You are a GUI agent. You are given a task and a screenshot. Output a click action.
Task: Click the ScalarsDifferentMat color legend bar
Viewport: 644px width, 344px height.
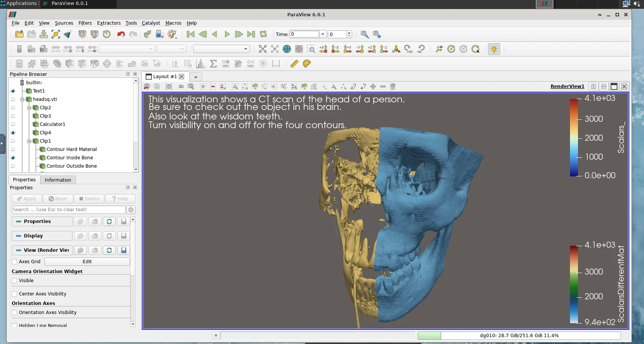574,284
